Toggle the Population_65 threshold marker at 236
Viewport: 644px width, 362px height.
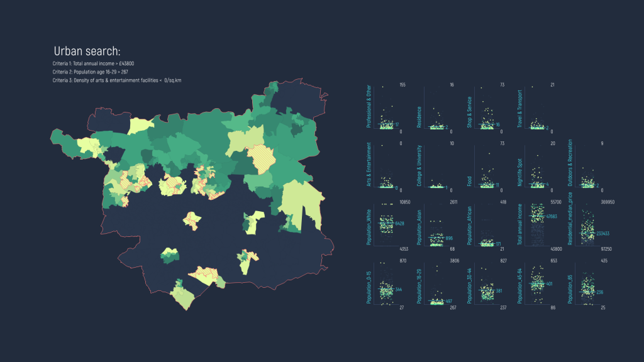tap(587, 291)
